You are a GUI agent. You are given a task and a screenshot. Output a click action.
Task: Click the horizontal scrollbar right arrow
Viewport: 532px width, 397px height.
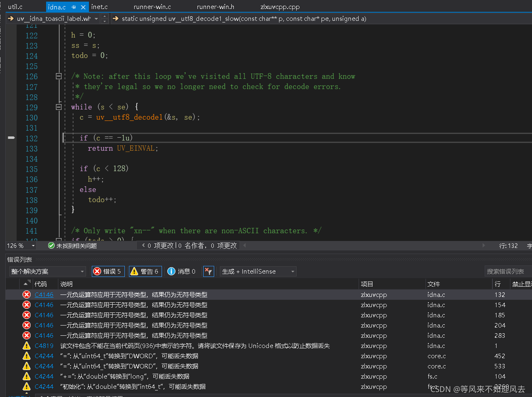(484, 245)
